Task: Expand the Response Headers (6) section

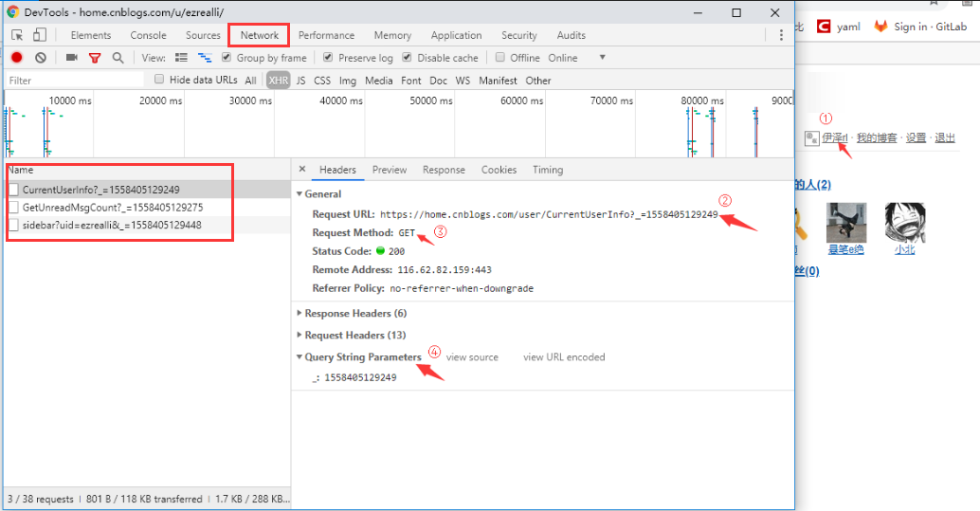Action: tap(354, 313)
